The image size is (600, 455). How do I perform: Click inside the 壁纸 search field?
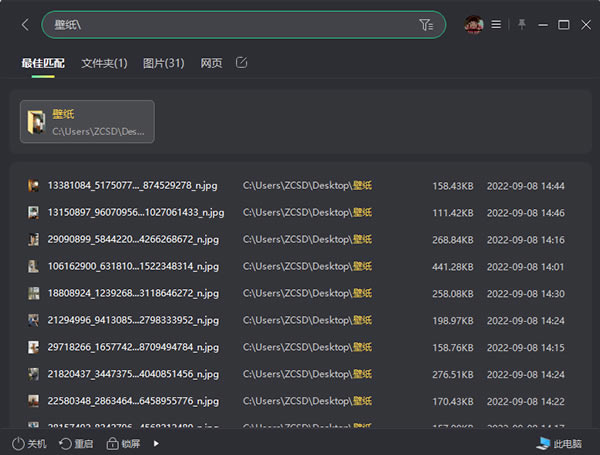coord(230,25)
